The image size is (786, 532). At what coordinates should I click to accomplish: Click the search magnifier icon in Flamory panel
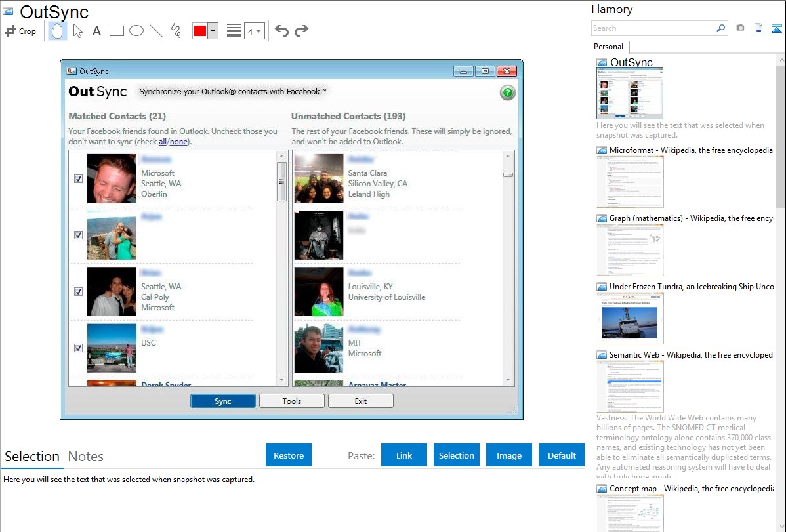coord(721,28)
